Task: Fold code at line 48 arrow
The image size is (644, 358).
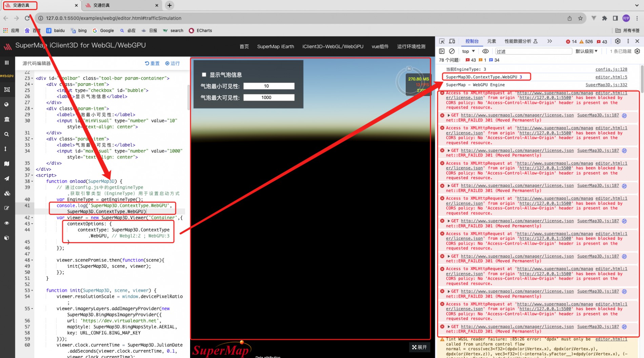Action: coord(32,260)
